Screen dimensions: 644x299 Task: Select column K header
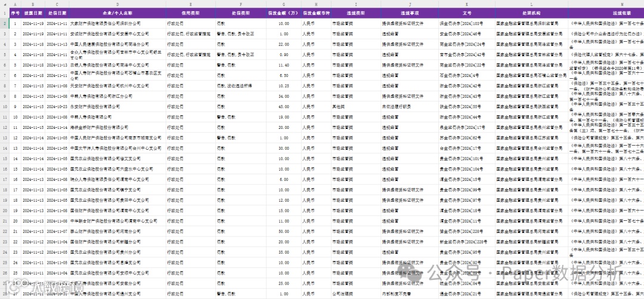[x=466, y=4]
